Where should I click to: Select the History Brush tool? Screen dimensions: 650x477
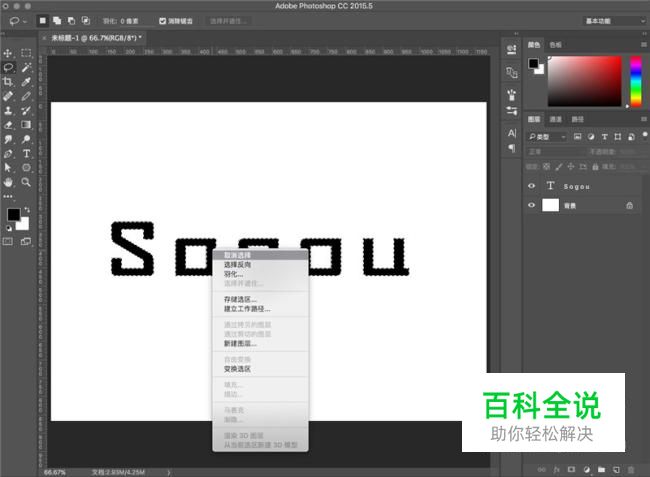pos(26,110)
